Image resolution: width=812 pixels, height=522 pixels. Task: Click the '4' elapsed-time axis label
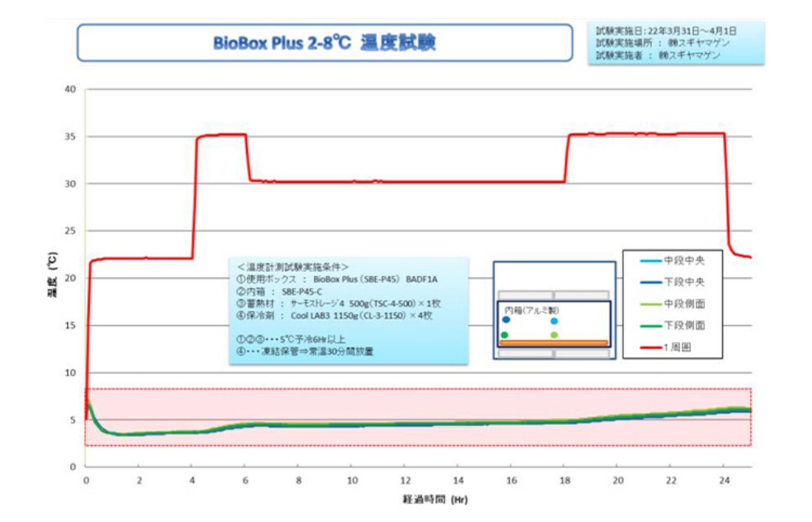(192, 481)
